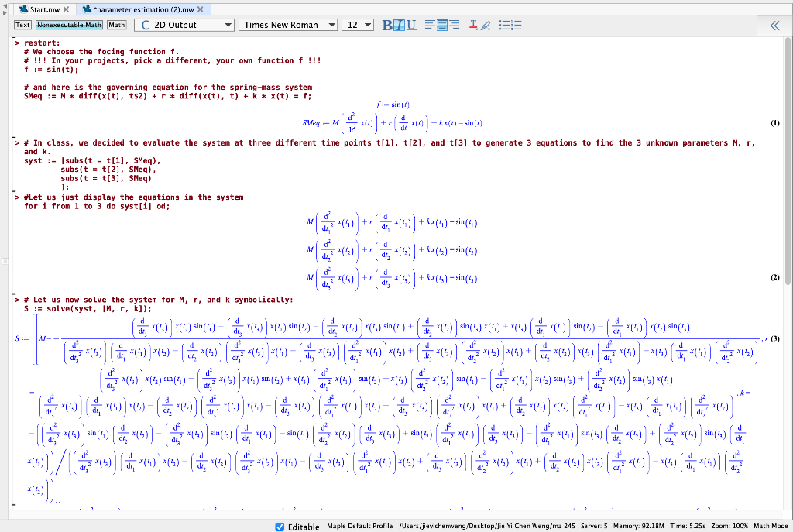The height and width of the screenshot is (532, 793).
Task: Switch to the Start.mw tab
Action: pyautogui.click(x=45, y=9)
